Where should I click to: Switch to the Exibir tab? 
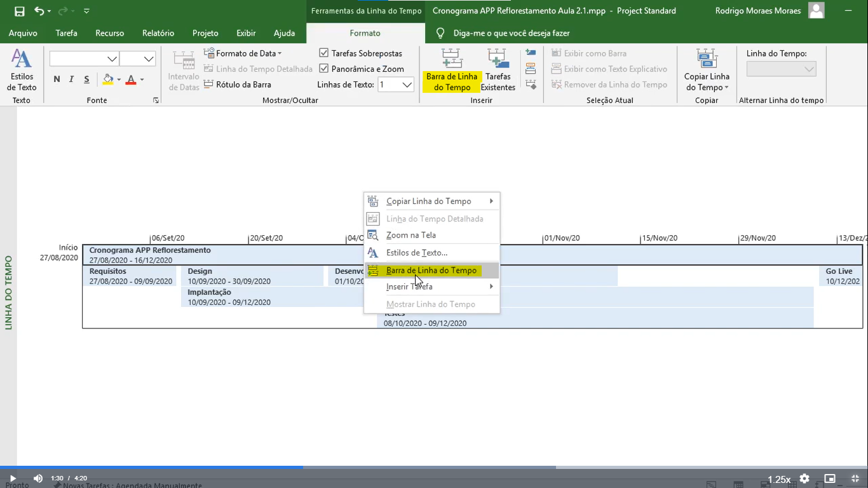246,33
